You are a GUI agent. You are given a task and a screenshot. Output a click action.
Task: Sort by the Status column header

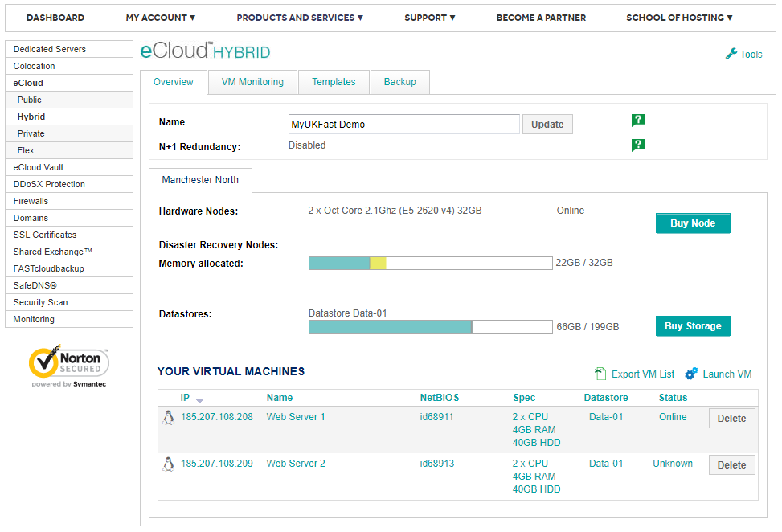point(673,398)
